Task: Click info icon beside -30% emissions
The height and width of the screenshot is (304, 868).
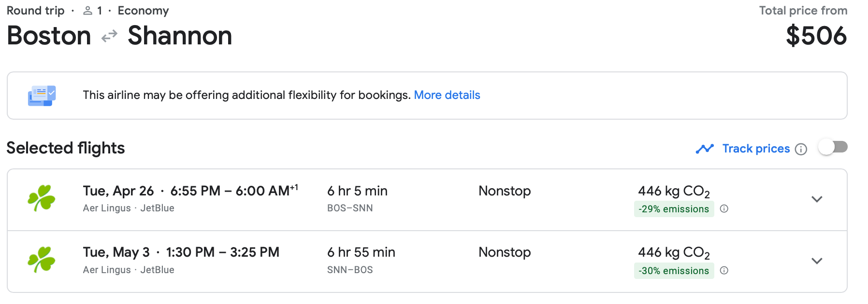Action: point(724,271)
